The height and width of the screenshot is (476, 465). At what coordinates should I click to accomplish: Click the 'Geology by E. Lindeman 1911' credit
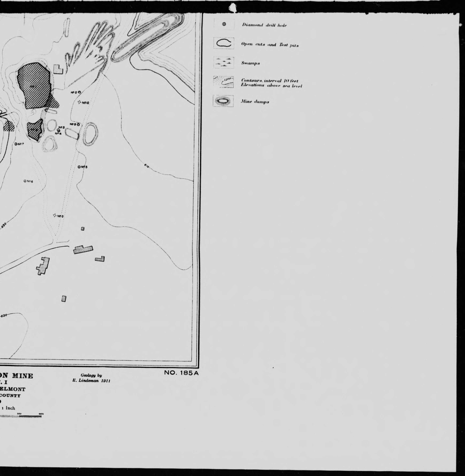coord(91,378)
